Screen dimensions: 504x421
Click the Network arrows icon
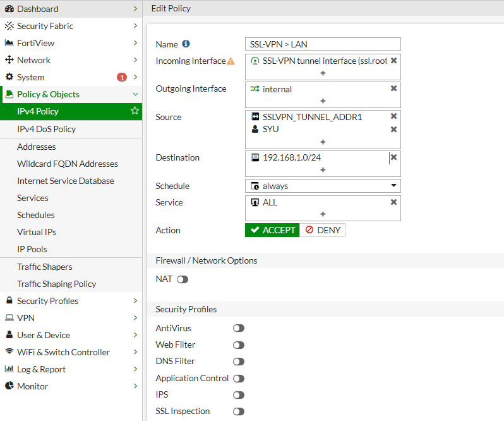coord(9,60)
